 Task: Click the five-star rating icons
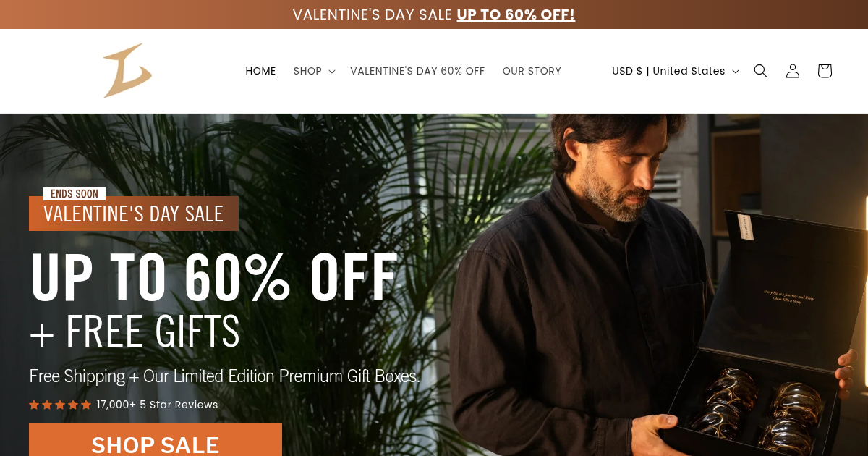click(x=60, y=405)
